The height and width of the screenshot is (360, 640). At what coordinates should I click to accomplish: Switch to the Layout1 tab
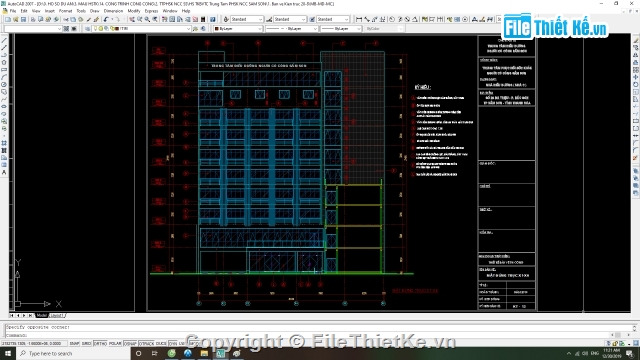(57, 316)
